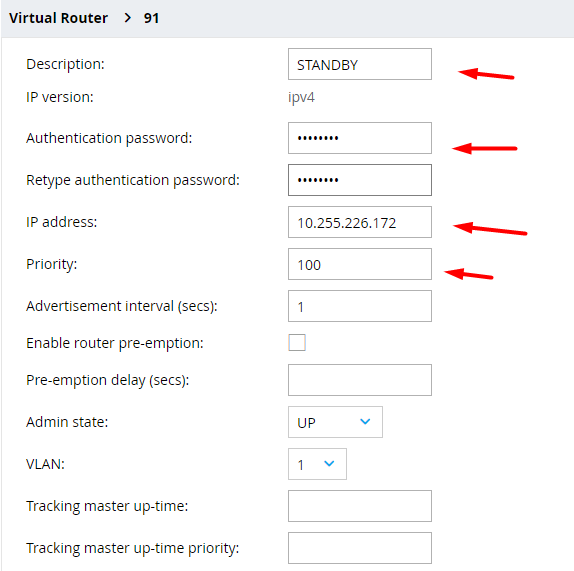Go to Virtual Router breadcrumb
This screenshot has width=574, height=571.
[x=58, y=18]
